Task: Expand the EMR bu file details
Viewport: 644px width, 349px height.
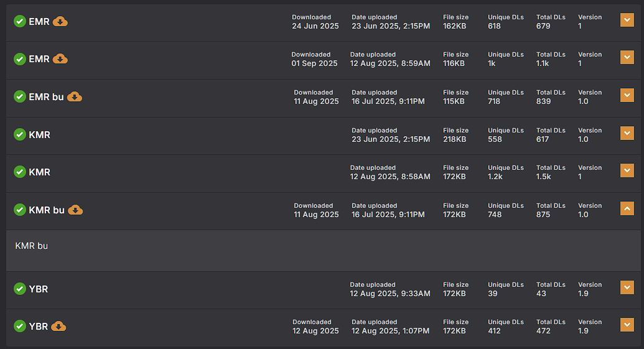Action: point(627,95)
